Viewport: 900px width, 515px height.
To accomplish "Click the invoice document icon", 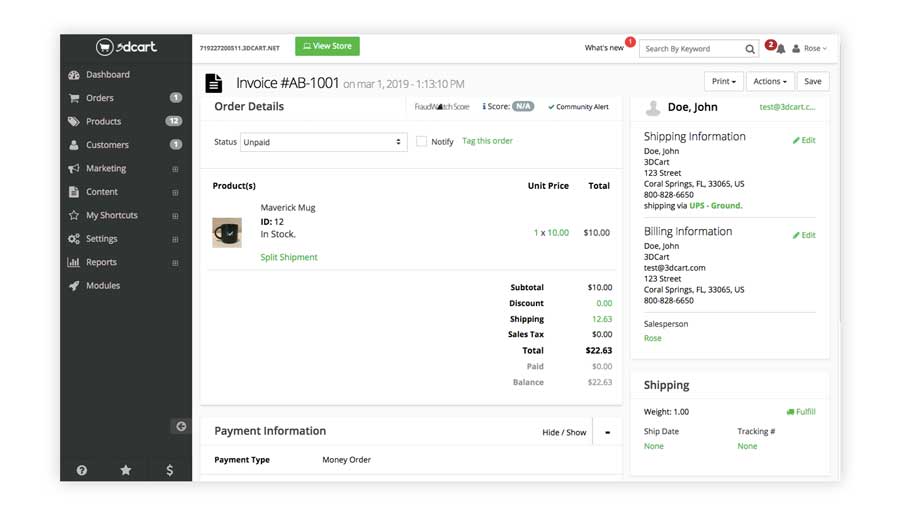I will tap(214, 83).
